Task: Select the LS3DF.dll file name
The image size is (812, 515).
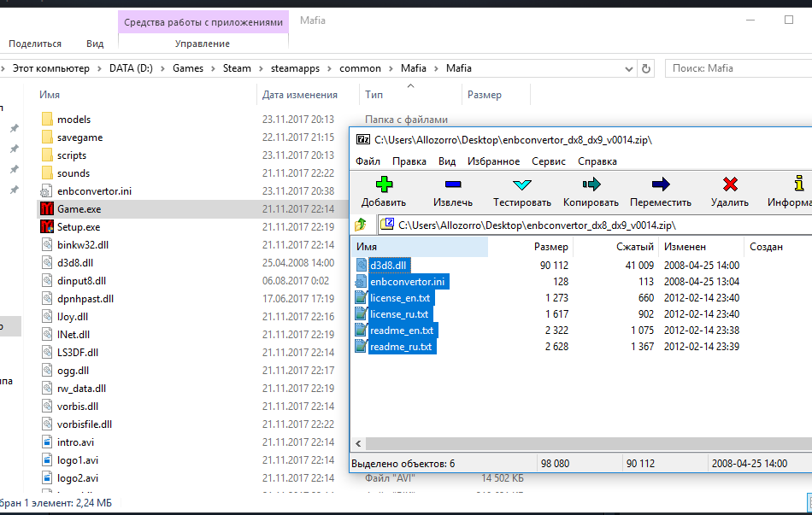Action: [x=78, y=353]
